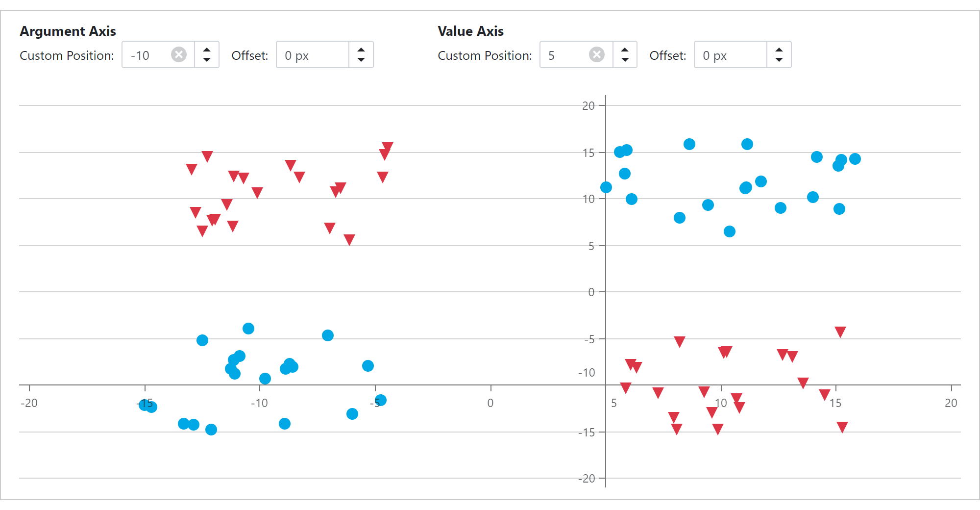Click the down arrow on Argument Axis position spinner
The width and height of the screenshot is (980, 510).
pos(207,61)
